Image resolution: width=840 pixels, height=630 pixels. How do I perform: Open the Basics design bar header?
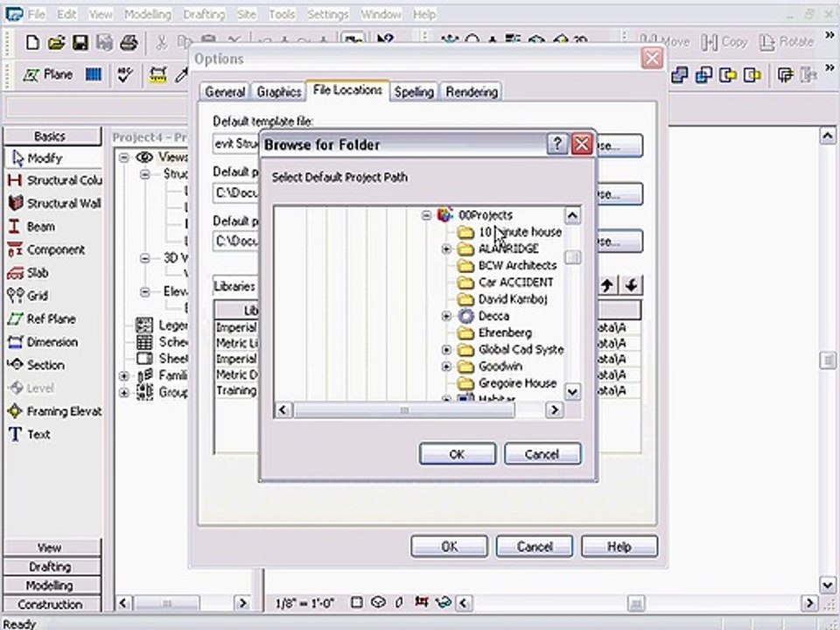[52, 136]
